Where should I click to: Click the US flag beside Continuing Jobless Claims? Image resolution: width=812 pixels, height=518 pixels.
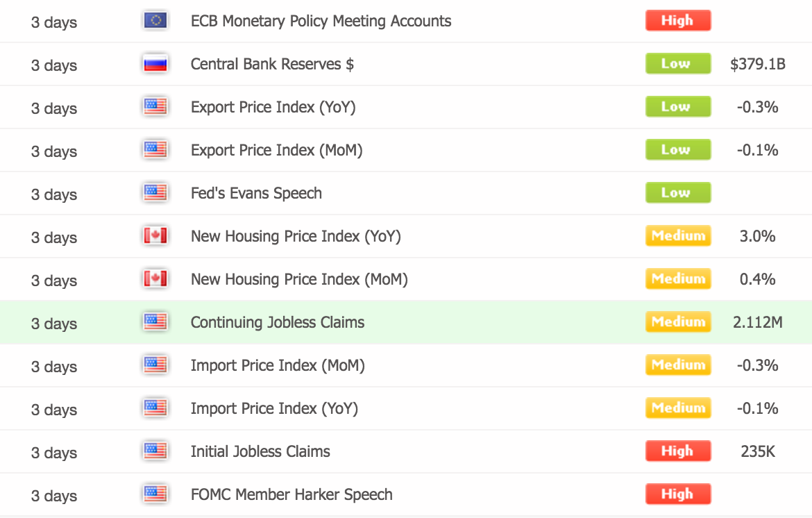(155, 322)
